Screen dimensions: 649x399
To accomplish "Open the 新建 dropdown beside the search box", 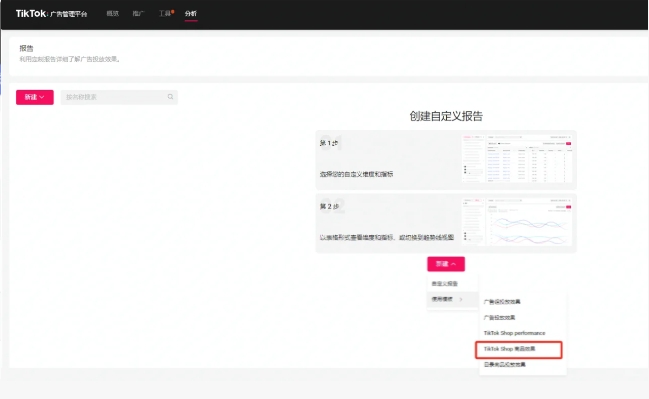I will point(35,97).
